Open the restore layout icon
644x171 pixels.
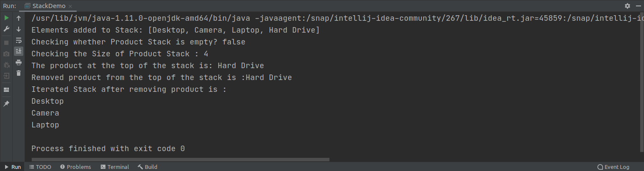[x=6, y=90]
